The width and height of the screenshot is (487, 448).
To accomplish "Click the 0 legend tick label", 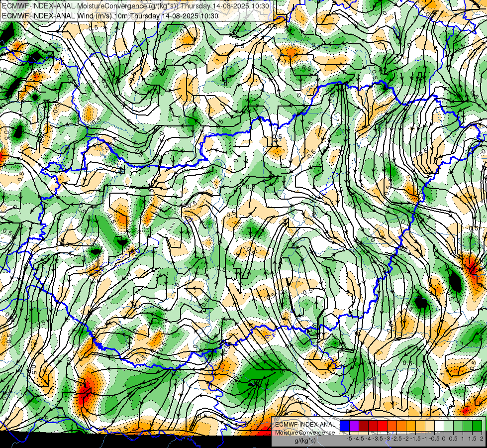I will (x=444, y=439).
